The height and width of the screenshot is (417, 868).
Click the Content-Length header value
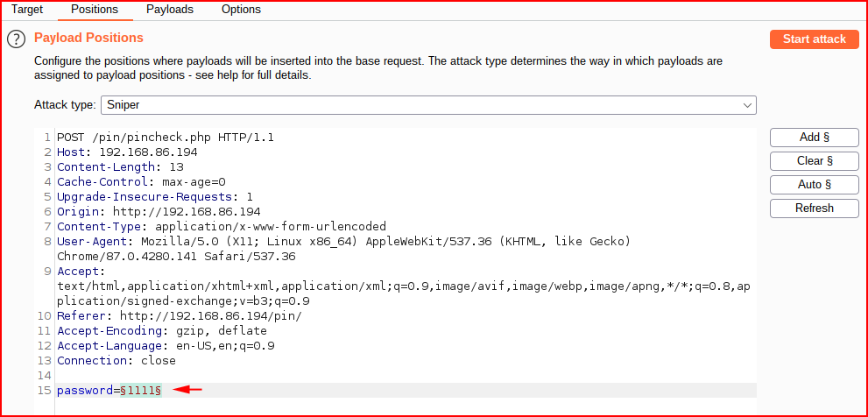pyautogui.click(x=177, y=167)
